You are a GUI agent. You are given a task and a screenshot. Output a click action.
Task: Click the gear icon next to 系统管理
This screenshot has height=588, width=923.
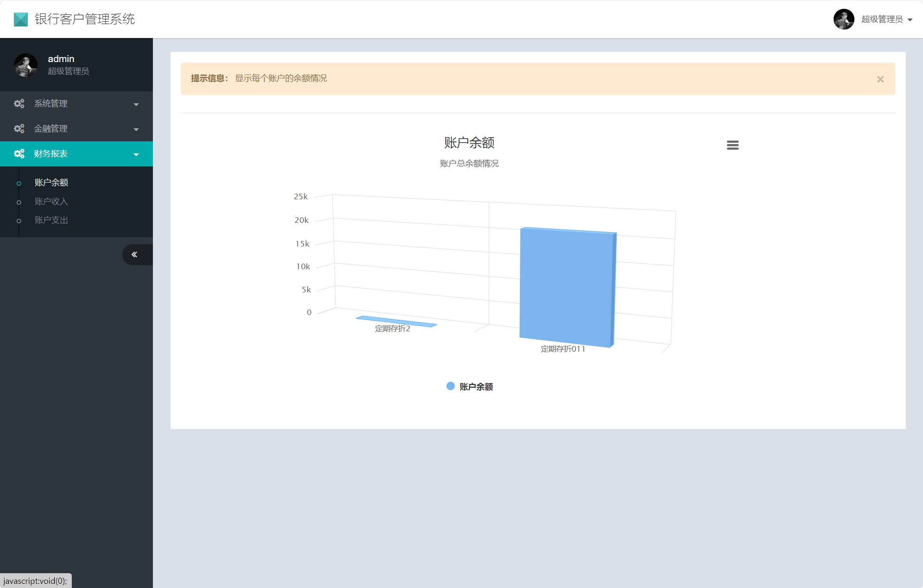[x=19, y=103]
